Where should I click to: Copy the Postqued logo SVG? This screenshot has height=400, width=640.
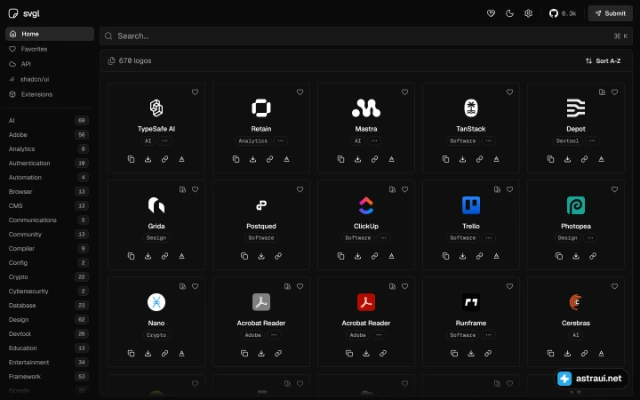[x=244, y=256]
